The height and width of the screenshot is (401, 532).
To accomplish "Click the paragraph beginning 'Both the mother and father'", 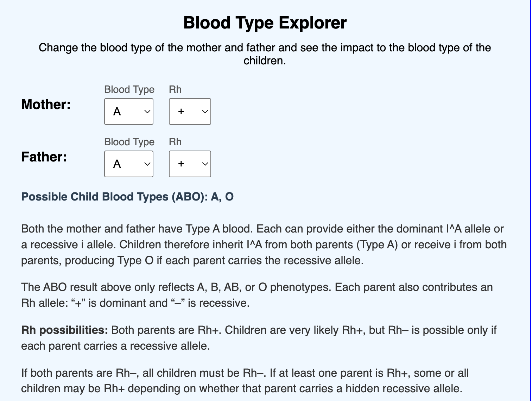I will pyautogui.click(x=264, y=244).
